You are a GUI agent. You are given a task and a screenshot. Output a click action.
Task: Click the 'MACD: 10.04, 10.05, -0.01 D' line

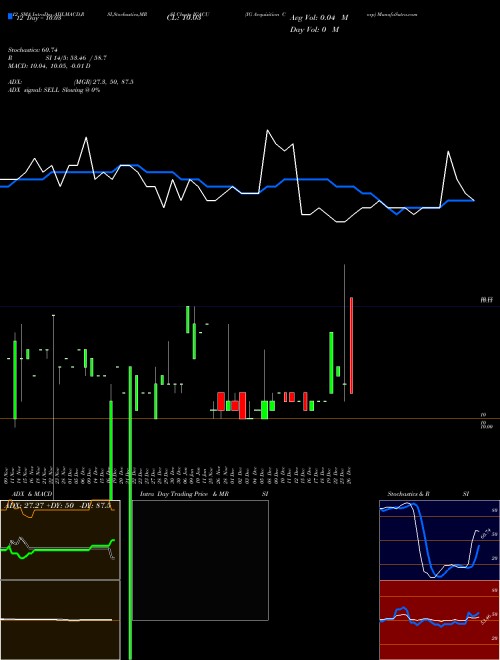point(49,66)
